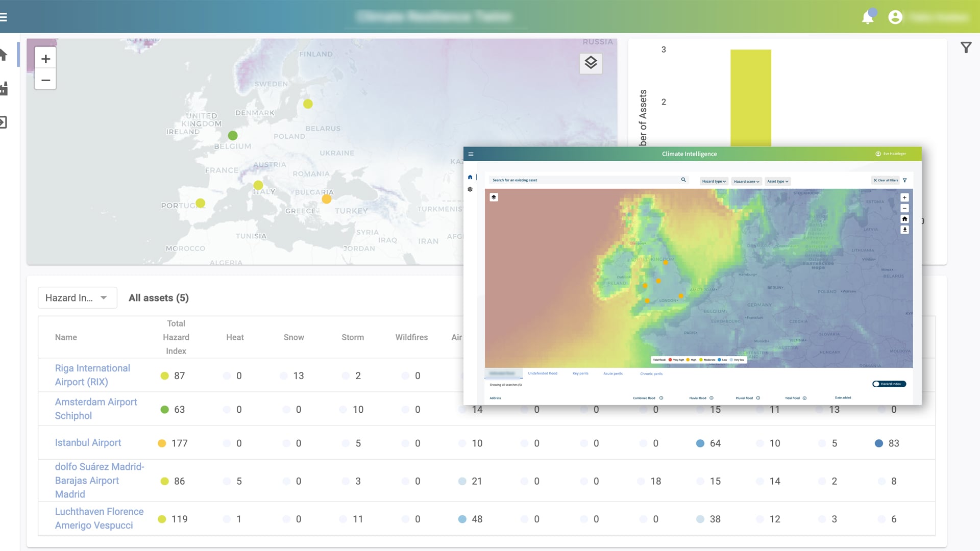Zoom in on the Climate Intelligence map
The height and width of the screenshot is (551, 980).
(904, 197)
